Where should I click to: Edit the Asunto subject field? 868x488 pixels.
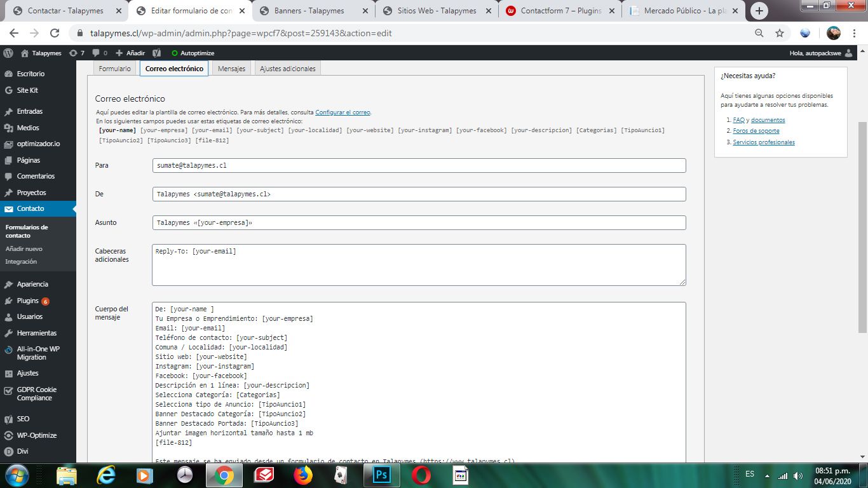click(419, 222)
